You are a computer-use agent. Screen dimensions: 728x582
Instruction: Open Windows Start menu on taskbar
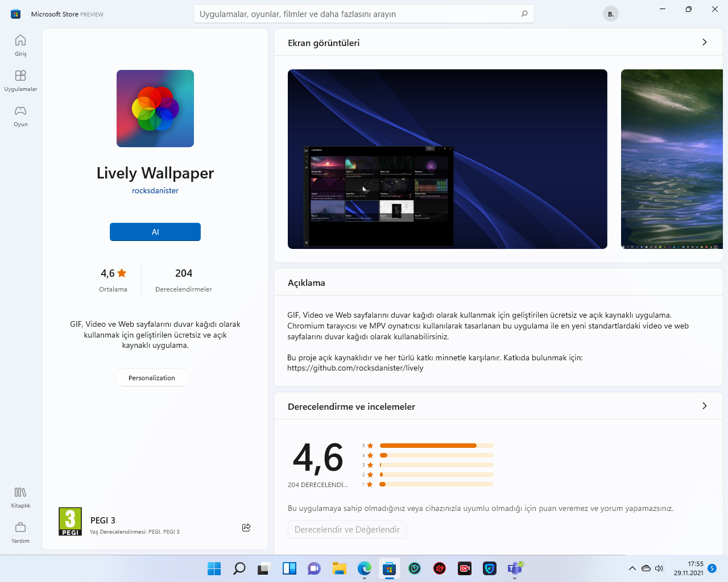coord(214,568)
